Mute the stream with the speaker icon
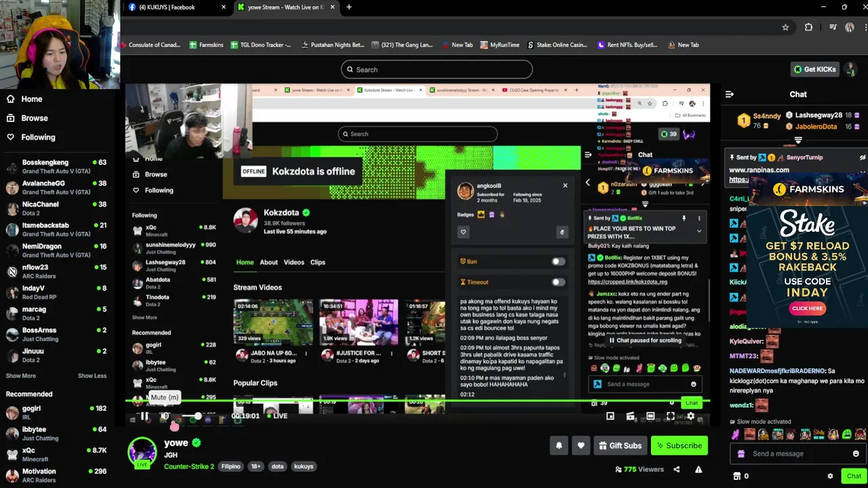The height and width of the screenshot is (488, 868). [x=165, y=416]
